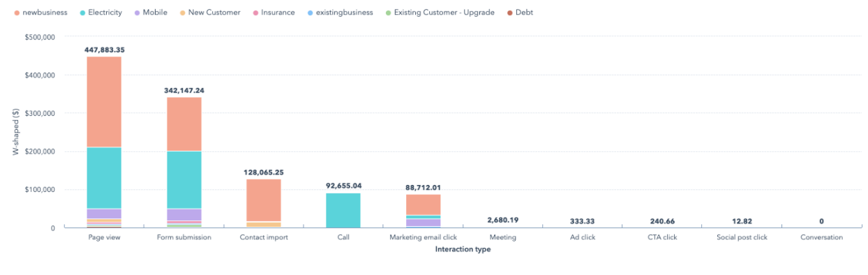Viewport: 868px width, 275px height.
Task: Click Mobile segment of Marketing email click bar
Action: 424,223
